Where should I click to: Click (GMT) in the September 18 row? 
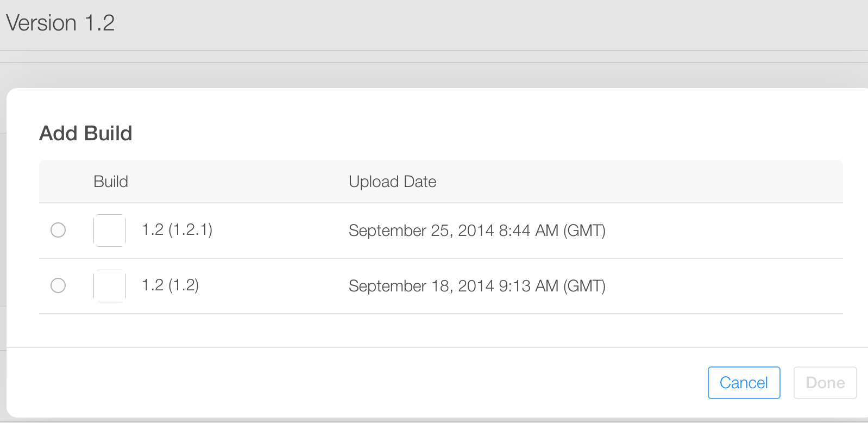584,286
